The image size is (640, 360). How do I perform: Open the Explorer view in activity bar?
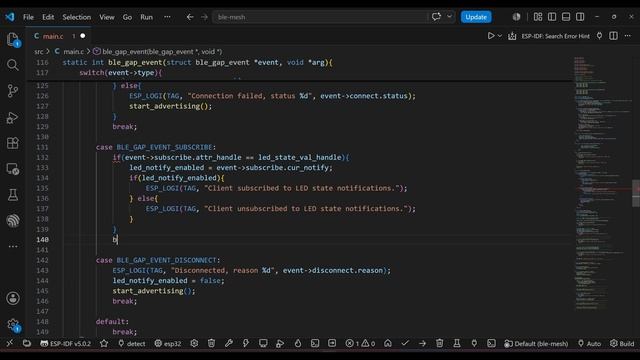[x=13, y=40]
